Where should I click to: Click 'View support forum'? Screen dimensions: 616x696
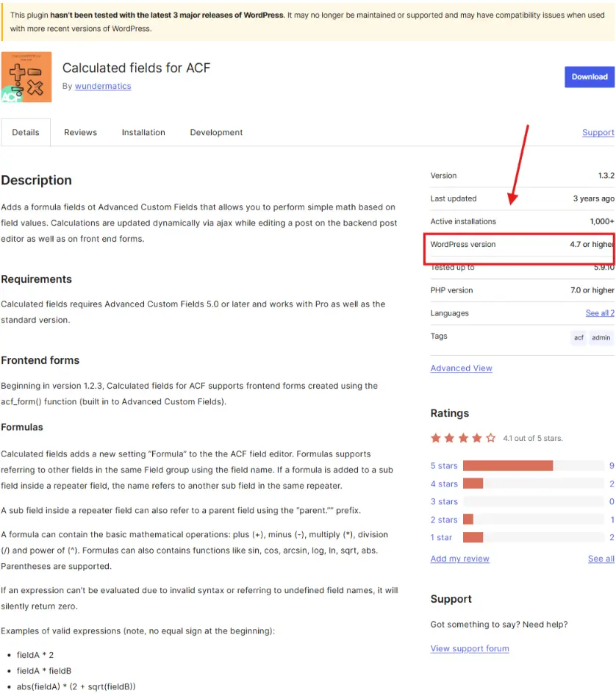tap(470, 648)
